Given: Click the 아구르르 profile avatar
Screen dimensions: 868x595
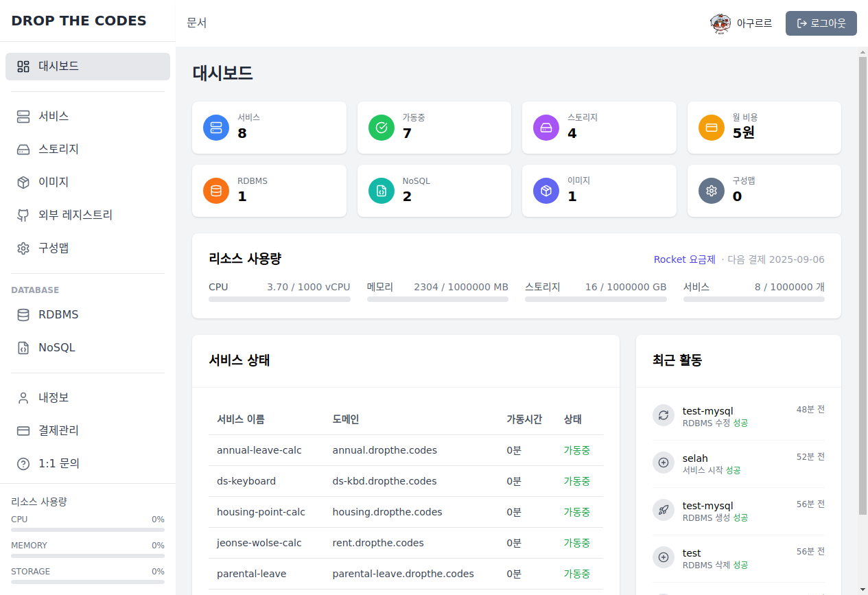Looking at the screenshot, I should point(720,23).
